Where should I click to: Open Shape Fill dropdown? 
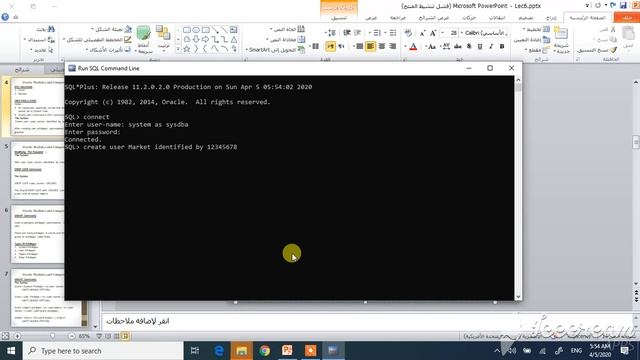(x=111, y=29)
